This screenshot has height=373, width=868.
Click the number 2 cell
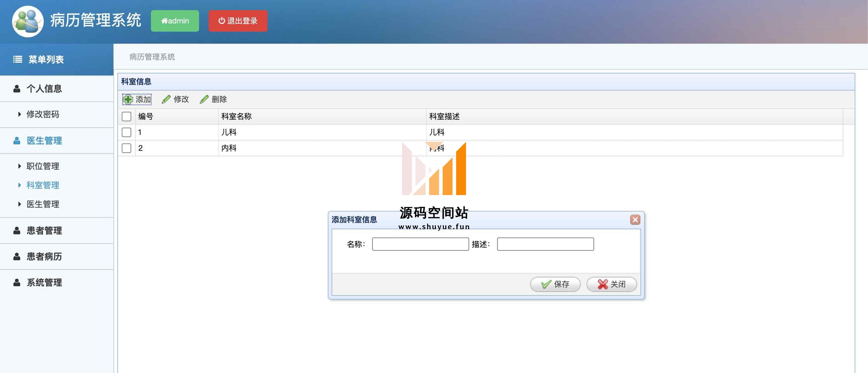pos(177,148)
